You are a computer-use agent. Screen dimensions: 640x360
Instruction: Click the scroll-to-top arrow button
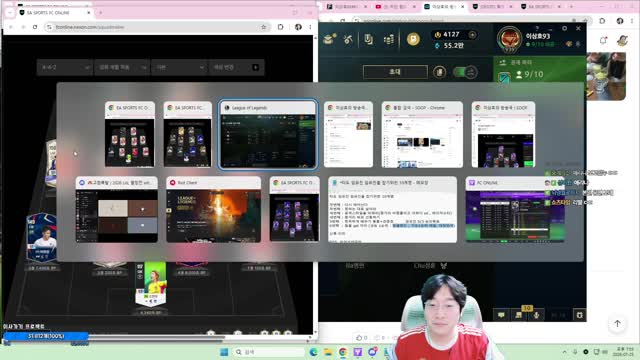tap(617, 323)
